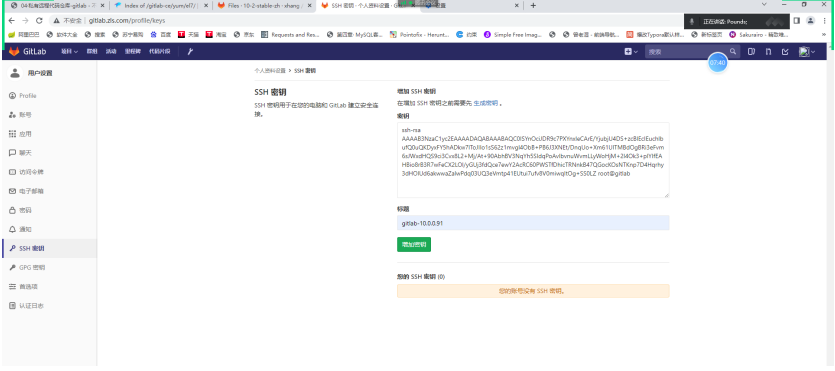
Task: Open the 里程碑 menu in the navbar
Action: click(x=133, y=52)
